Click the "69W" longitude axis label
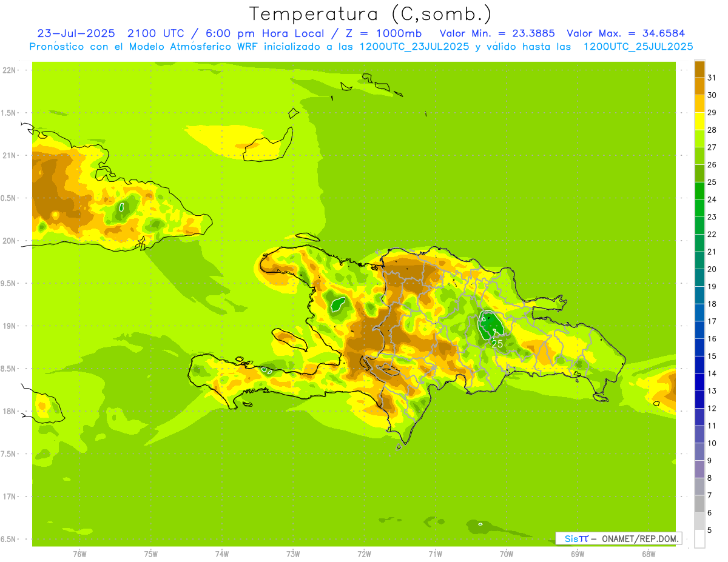The width and height of the screenshot is (728, 562). point(578,554)
